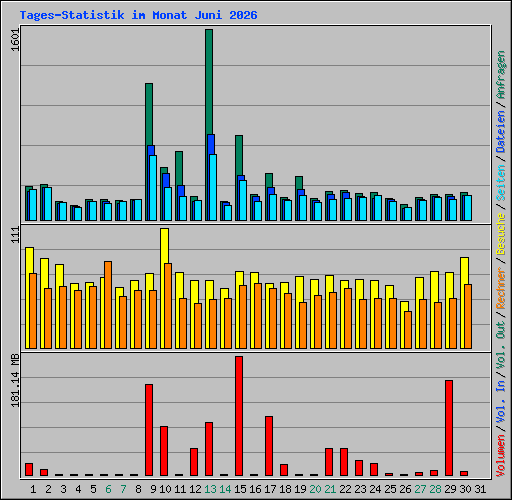
Task: Select the orange Rechner bar for day 6
Action: (x=108, y=305)
